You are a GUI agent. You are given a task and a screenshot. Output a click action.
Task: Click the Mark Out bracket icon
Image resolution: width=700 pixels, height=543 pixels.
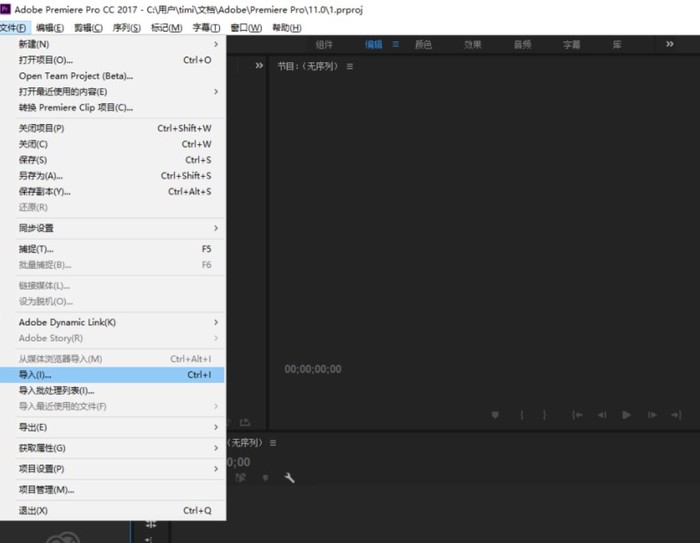(x=544, y=415)
